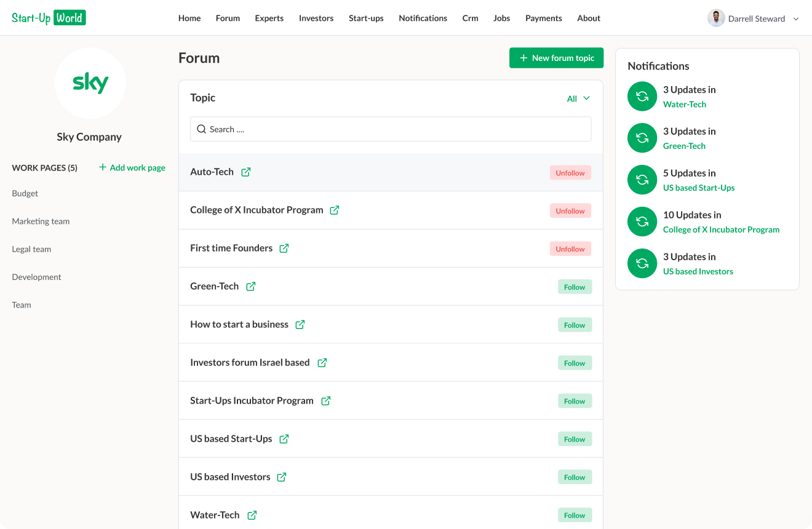Open the Crm menu item
Viewport: 812px width, 529px height.
[470, 18]
